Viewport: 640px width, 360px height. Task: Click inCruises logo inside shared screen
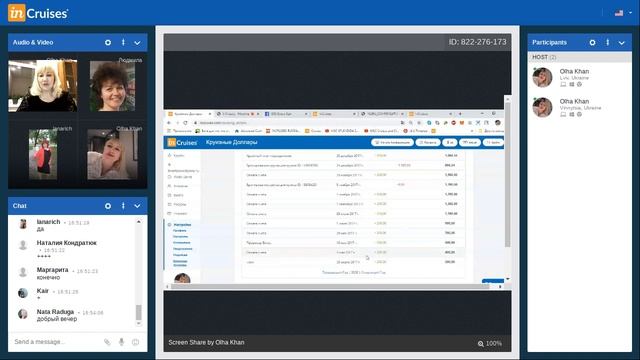point(182,142)
